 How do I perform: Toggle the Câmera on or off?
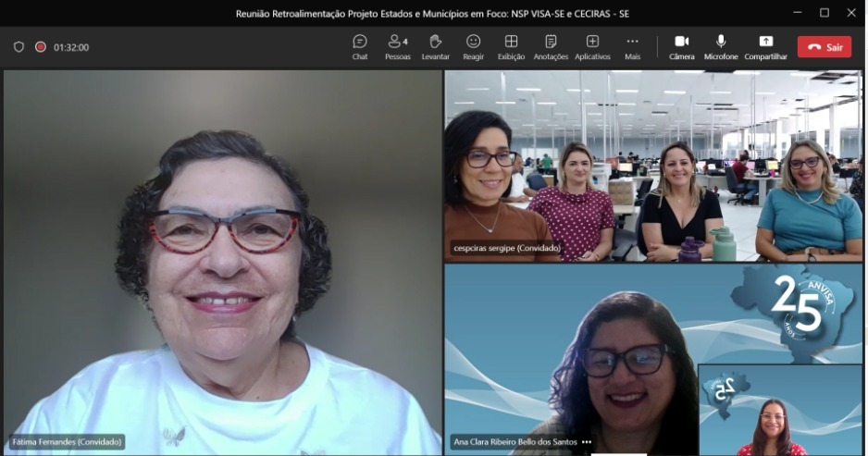(681, 47)
